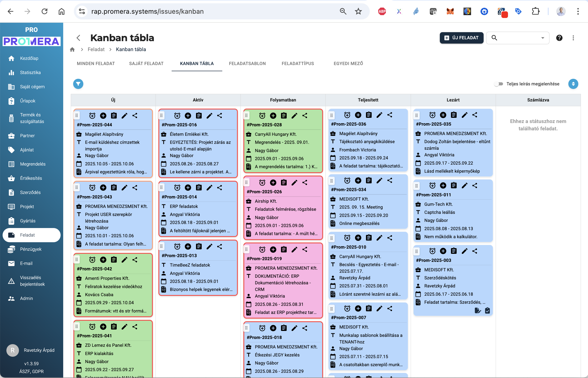This screenshot has height=378, width=588.
Task: Open the filter panel via funnel icon
Action: coord(78,84)
